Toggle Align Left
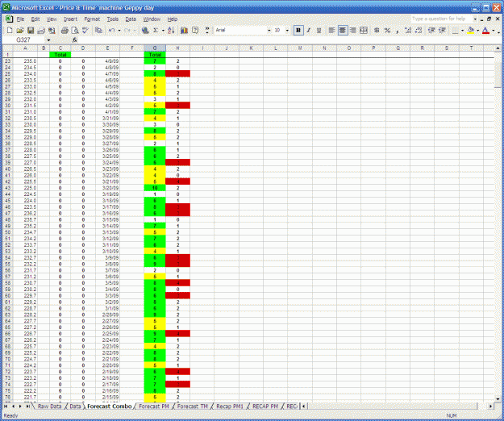The height and width of the screenshot is (421, 504). [331, 30]
